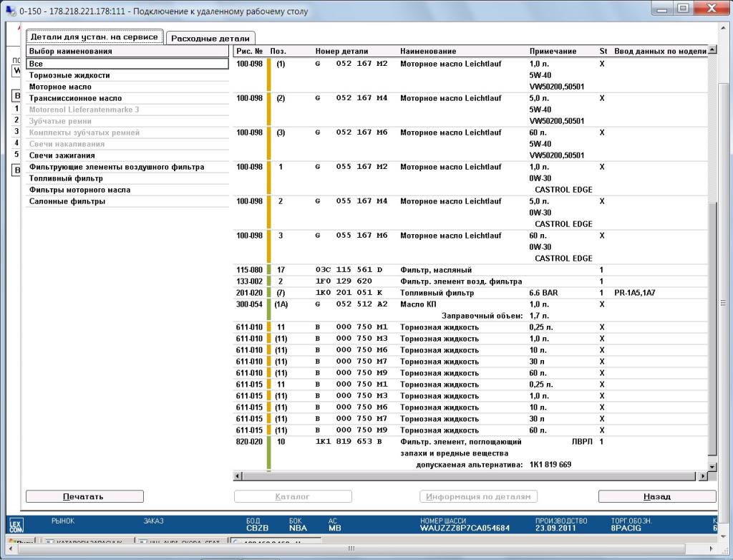Choose 'Моторное масло' category
The image size is (733, 560).
pyautogui.click(x=127, y=87)
